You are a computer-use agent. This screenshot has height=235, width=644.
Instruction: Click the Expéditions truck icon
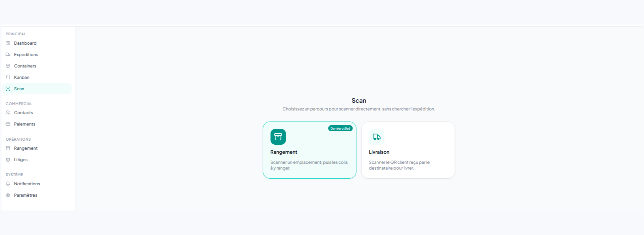[x=8, y=54]
